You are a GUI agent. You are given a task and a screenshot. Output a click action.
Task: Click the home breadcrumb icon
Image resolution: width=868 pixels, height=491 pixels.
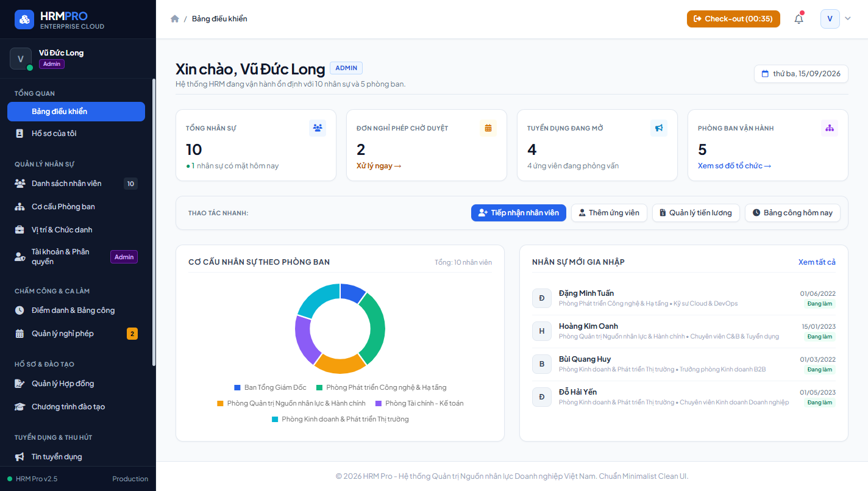pyautogui.click(x=175, y=19)
